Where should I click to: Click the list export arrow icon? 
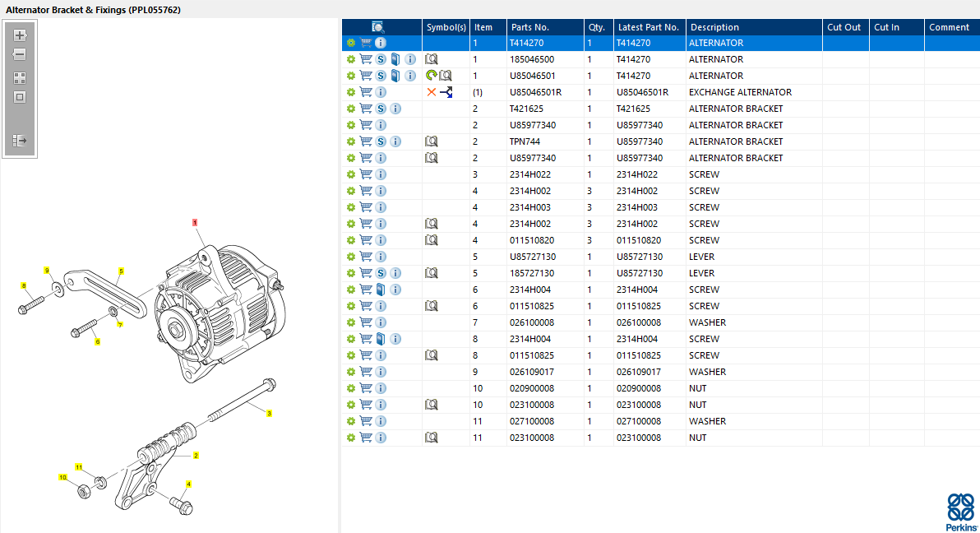20,141
